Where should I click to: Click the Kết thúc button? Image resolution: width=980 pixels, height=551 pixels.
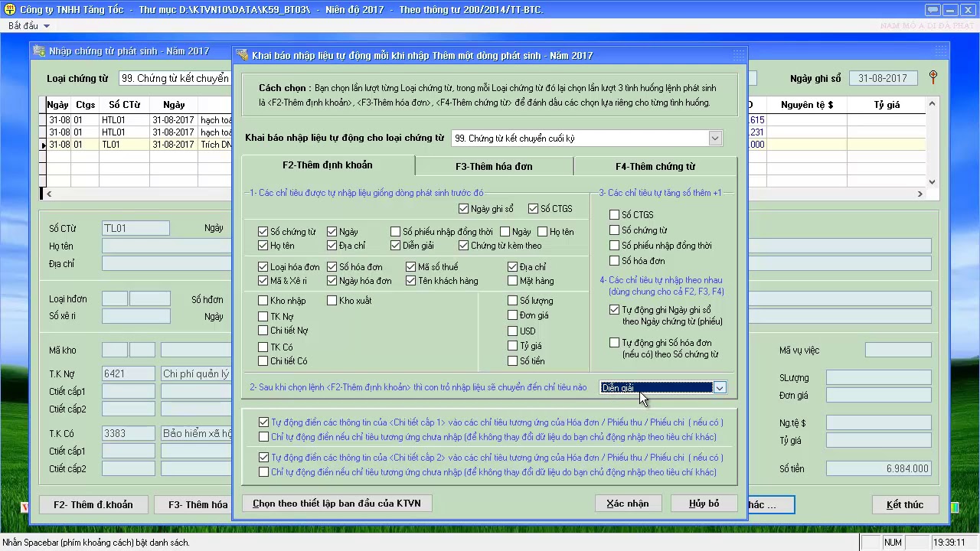(905, 504)
